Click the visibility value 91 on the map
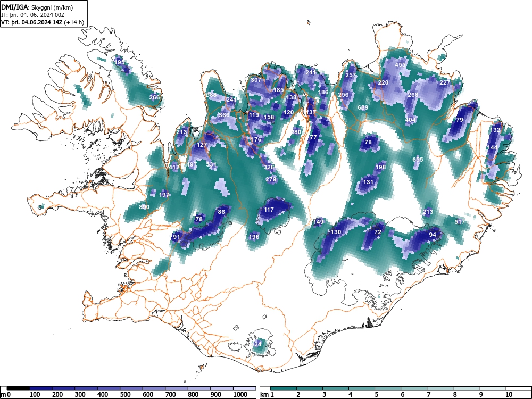The image size is (532, 399). (x=177, y=237)
